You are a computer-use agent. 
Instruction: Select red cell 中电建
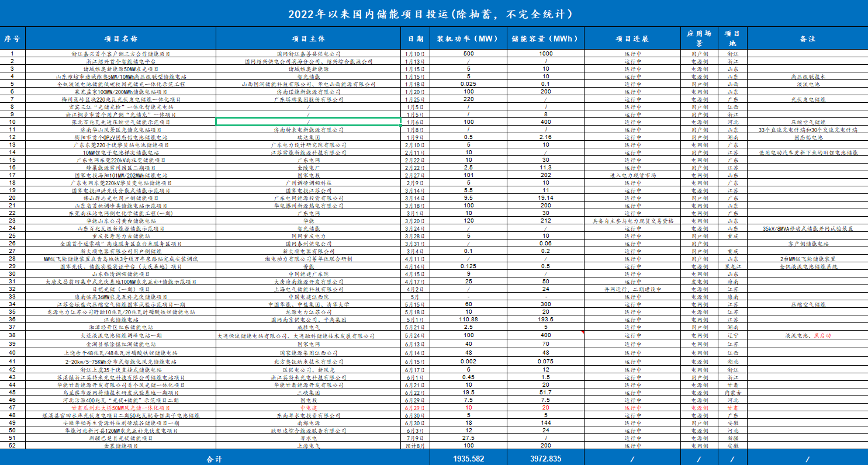point(309,408)
